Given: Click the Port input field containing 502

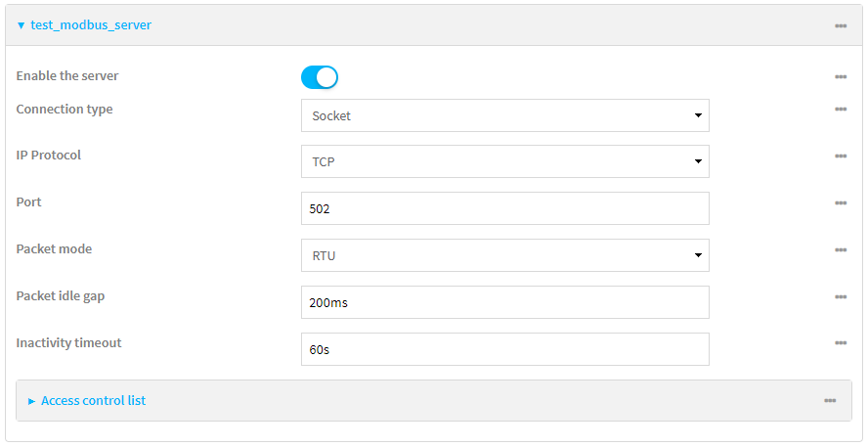Looking at the screenshot, I should point(504,208).
